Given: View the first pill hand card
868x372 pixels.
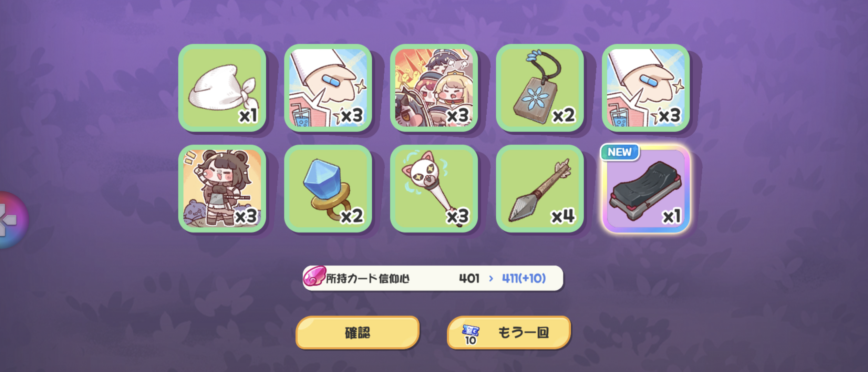Looking at the screenshot, I should click(328, 88).
